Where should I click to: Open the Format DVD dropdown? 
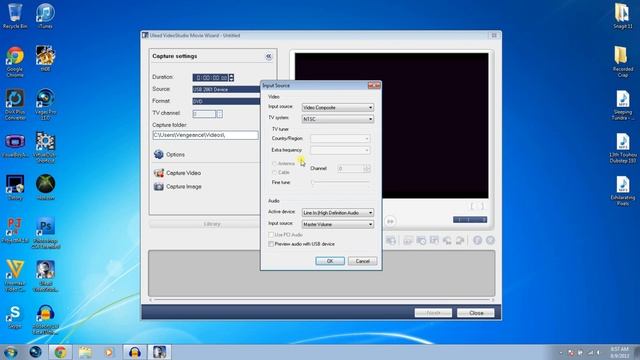[226, 101]
